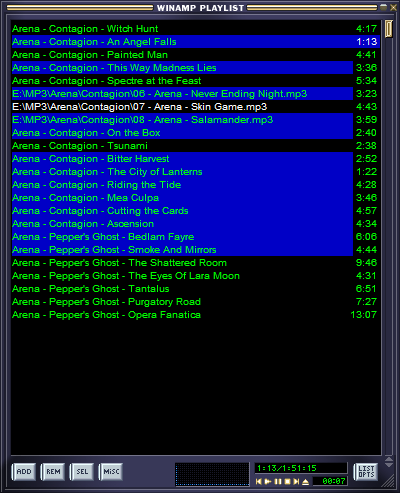Viewport: 400px width, 493px height.
Task: Select track 'Witch Hunt'
Action: [195, 29]
